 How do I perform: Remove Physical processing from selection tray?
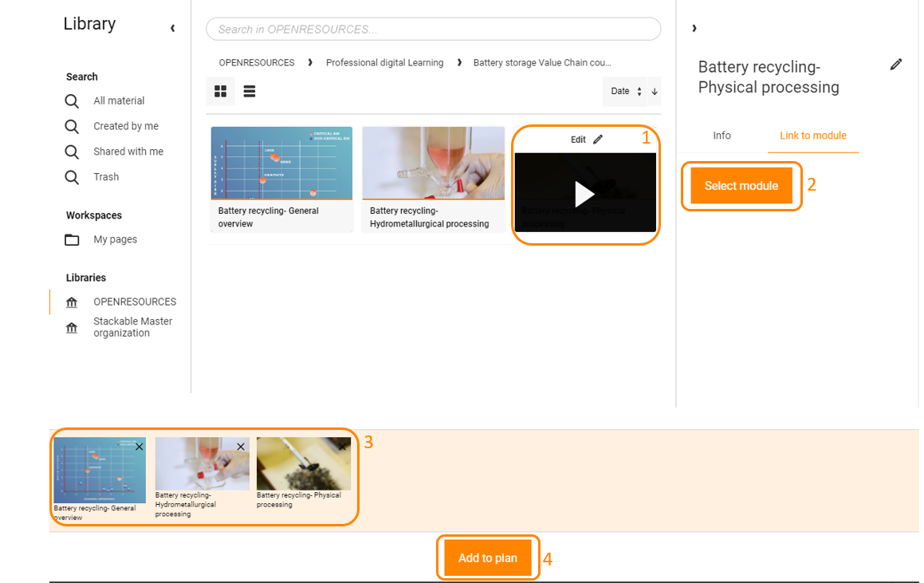[x=342, y=447]
